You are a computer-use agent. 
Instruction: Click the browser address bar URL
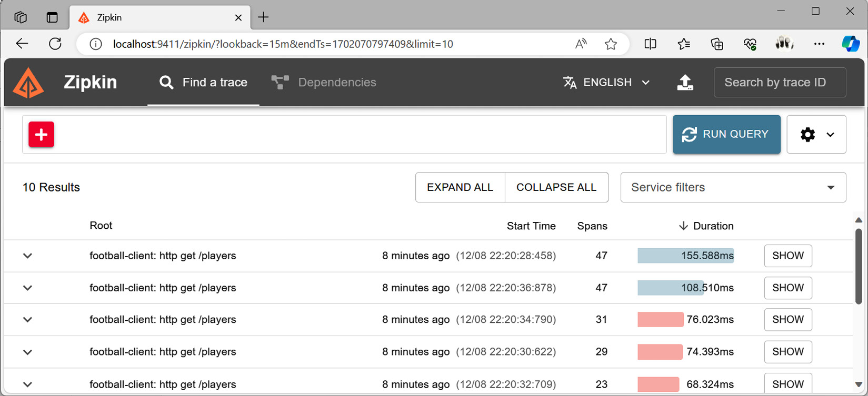[x=283, y=44]
